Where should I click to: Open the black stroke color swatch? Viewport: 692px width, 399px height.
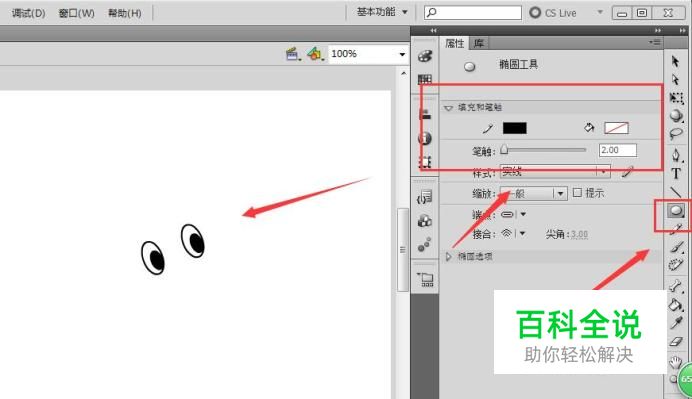point(515,128)
